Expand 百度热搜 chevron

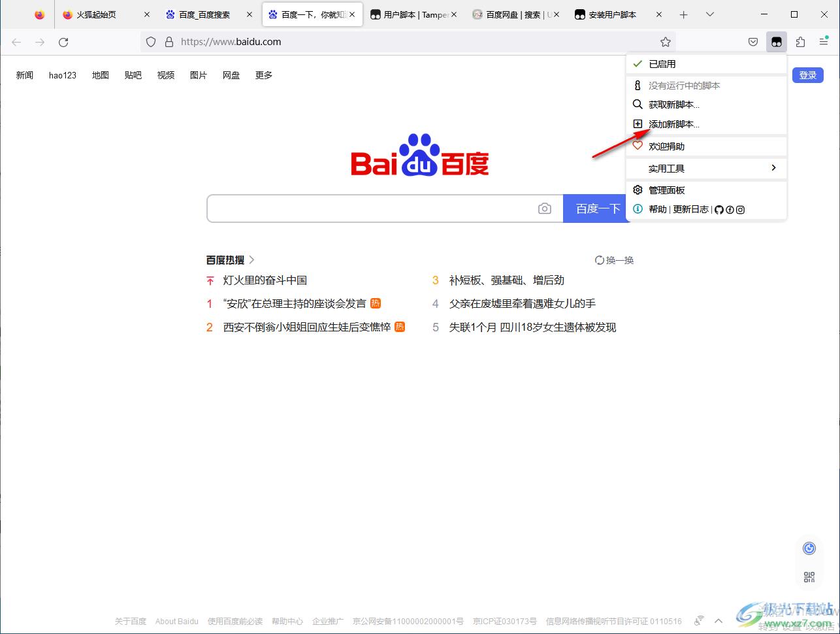click(x=252, y=260)
